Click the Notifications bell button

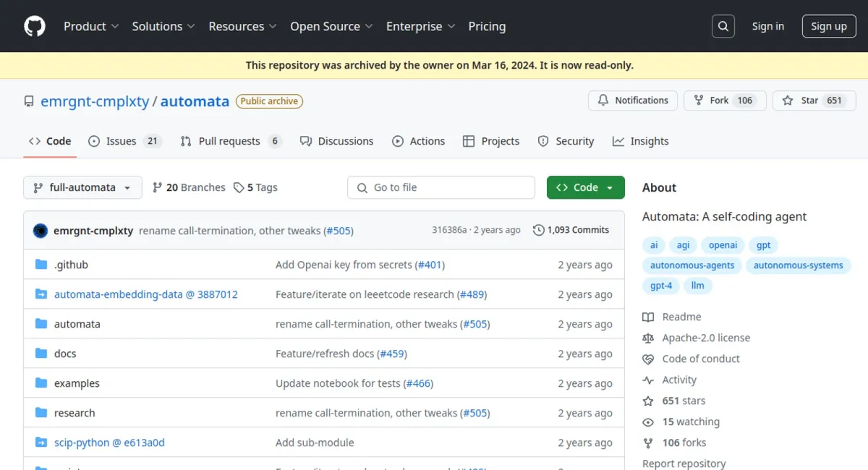tap(633, 101)
